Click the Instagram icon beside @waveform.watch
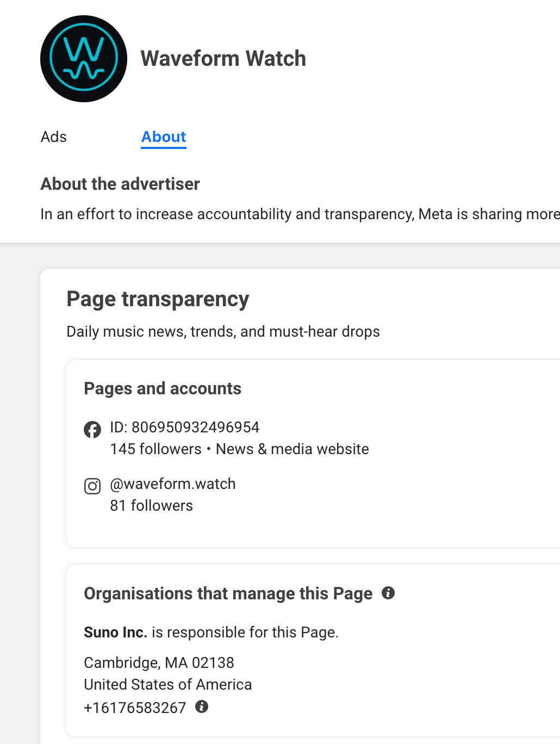Viewport: 560px width, 744px height. pyautogui.click(x=92, y=486)
